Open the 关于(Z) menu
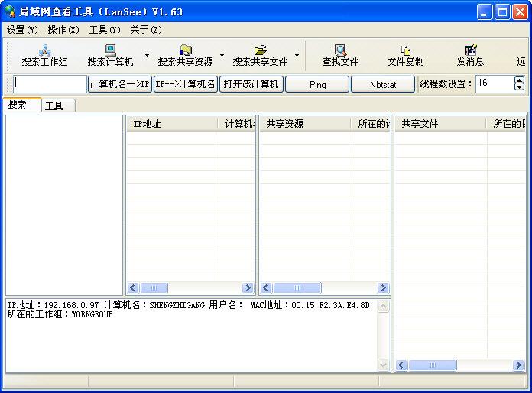Image resolution: width=532 pixels, height=393 pixels. tap(146, 30)
